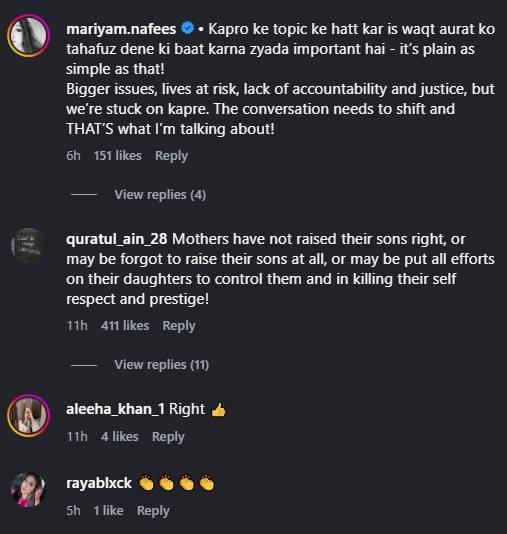Open quratul_ain_28 profile avatar
Viewport: 507px width, 534px height.
point(29,246)
